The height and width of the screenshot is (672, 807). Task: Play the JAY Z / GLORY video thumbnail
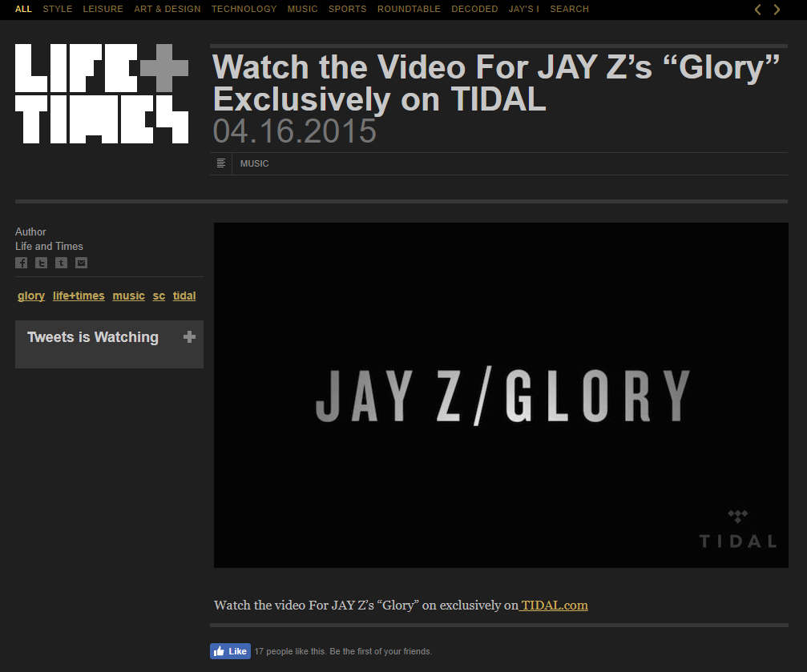point(502,395)
